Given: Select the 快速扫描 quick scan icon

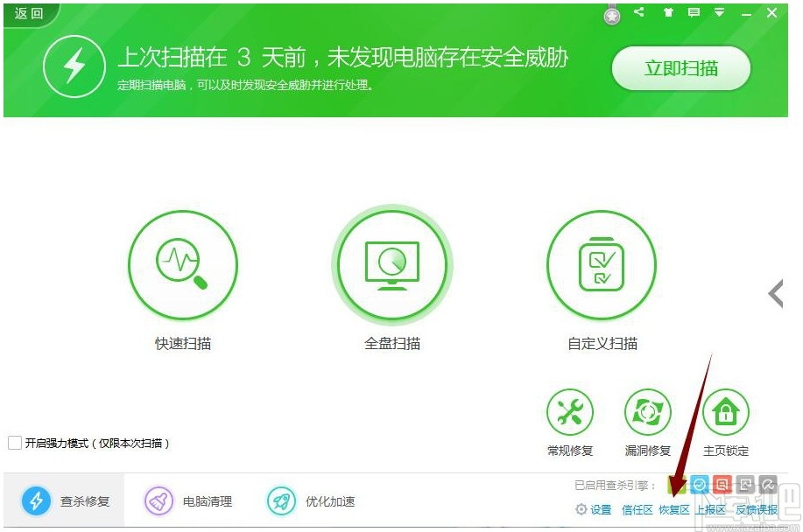Looking at the screenshot, I should coord(182,265).
